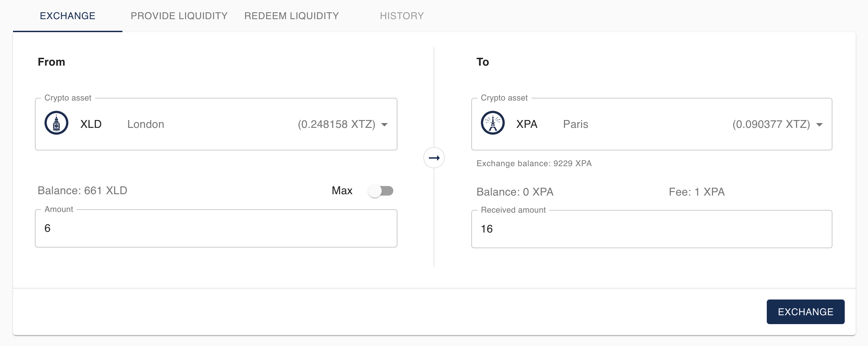Click the Fee: 1 XPA text
This screenshot has width=868, height=346.
coord(697,192)
